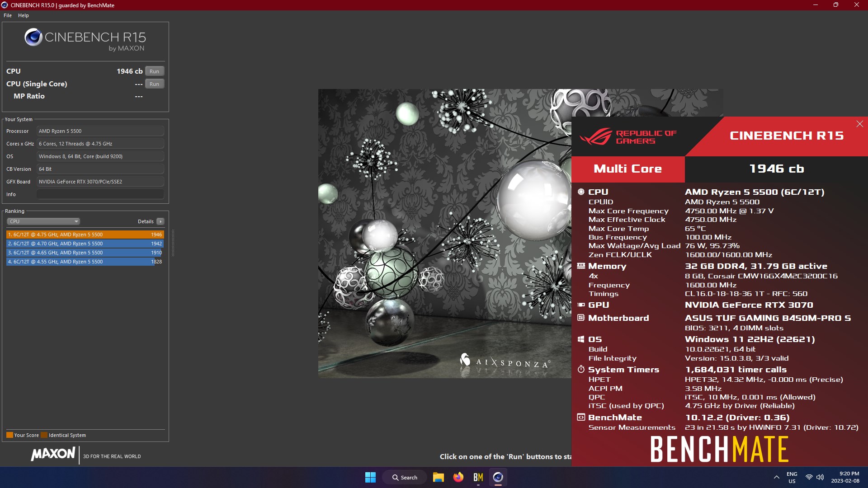Click the rendered scene image
The width and height of the screenshot is (868, 488).
tap(445, 233)
